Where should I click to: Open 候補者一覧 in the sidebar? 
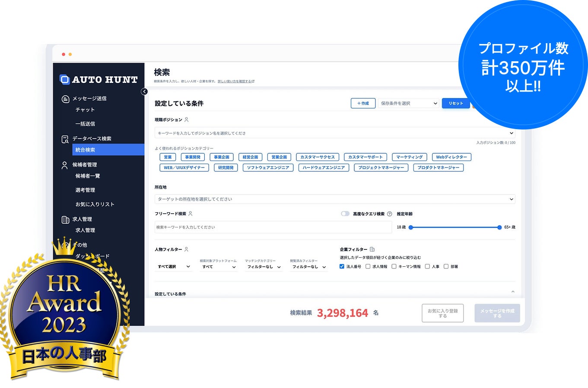pos(88,176)
